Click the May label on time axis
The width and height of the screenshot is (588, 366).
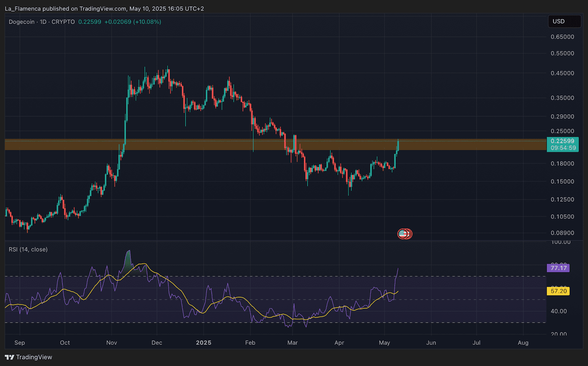384,343
